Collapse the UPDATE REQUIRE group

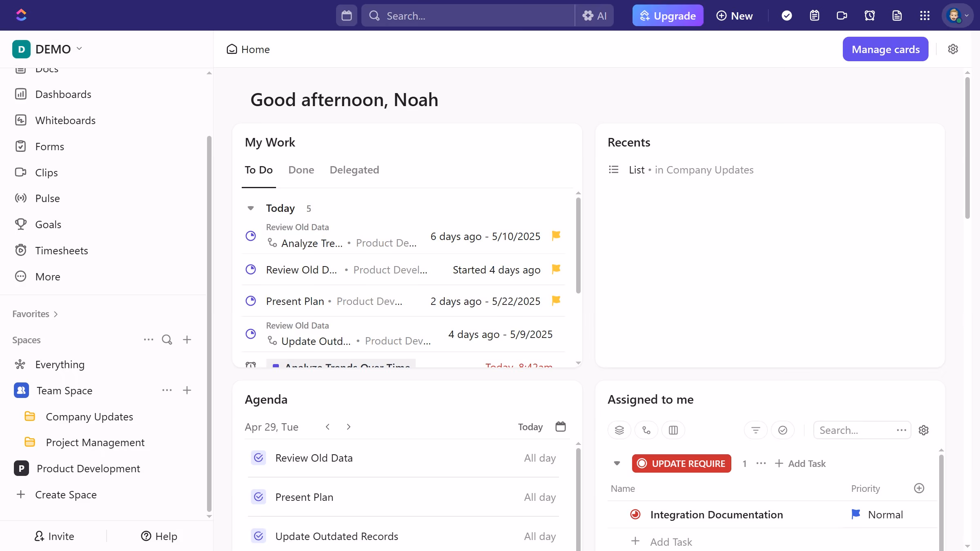617,463
